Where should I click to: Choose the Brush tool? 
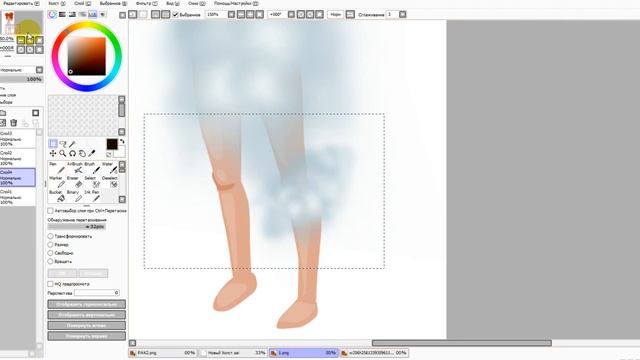pos(92,168)
